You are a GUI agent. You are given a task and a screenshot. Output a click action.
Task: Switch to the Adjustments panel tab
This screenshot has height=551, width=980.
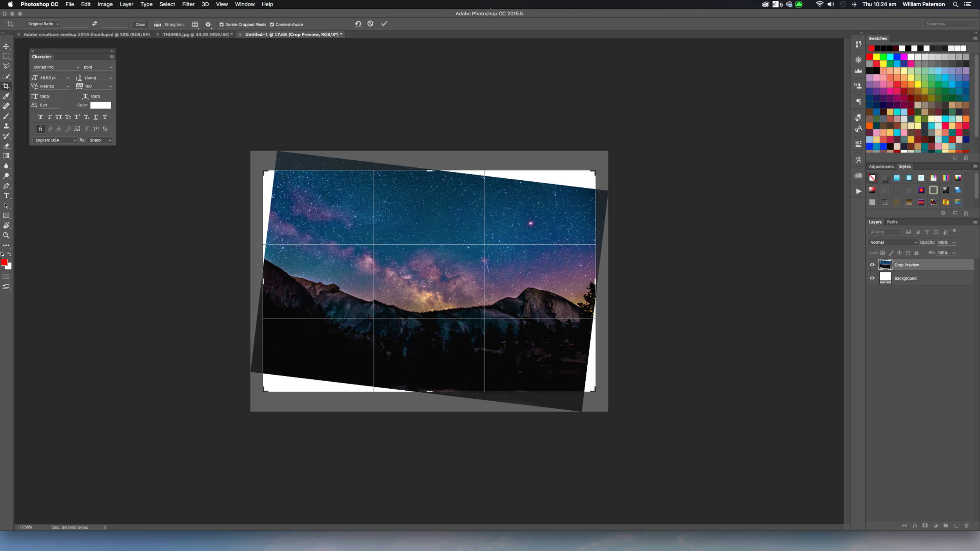[x=881, y=167]
